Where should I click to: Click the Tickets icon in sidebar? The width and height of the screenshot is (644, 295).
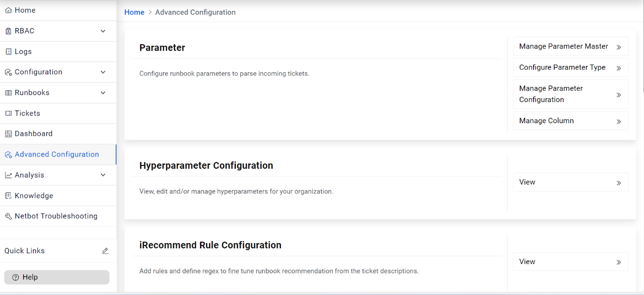[x=8, y=113]
